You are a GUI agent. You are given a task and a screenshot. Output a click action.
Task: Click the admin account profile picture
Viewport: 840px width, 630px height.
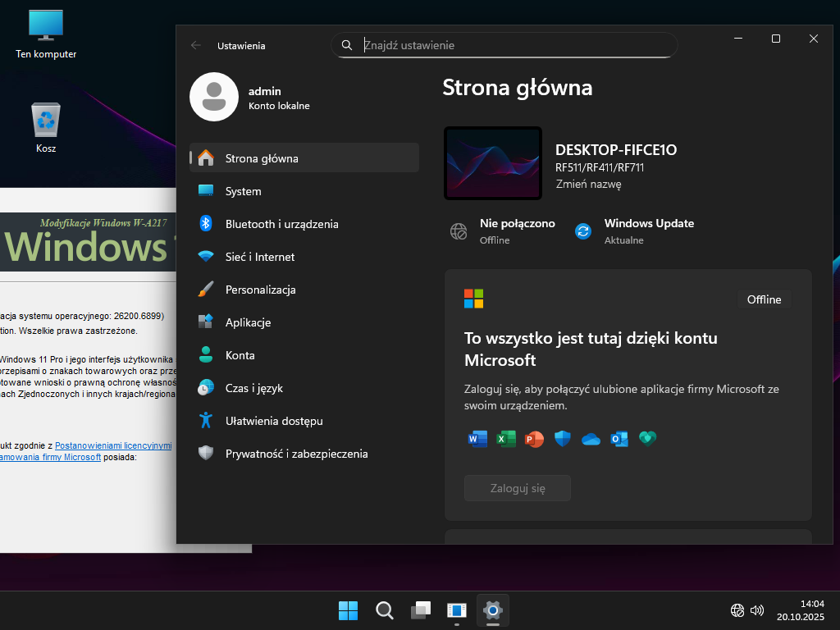coord(213,96)
